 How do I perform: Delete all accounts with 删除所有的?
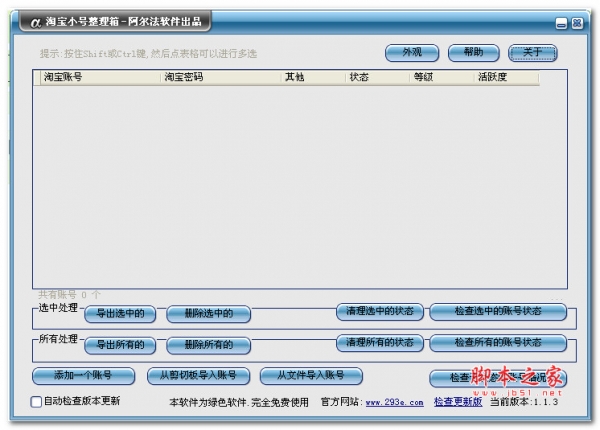209,345
